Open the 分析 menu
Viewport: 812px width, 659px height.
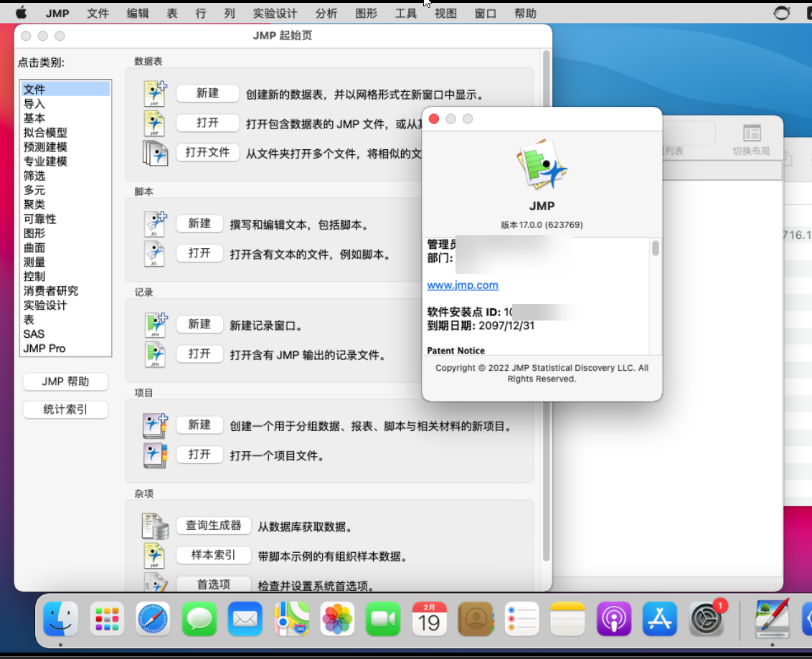click(326, 14)
